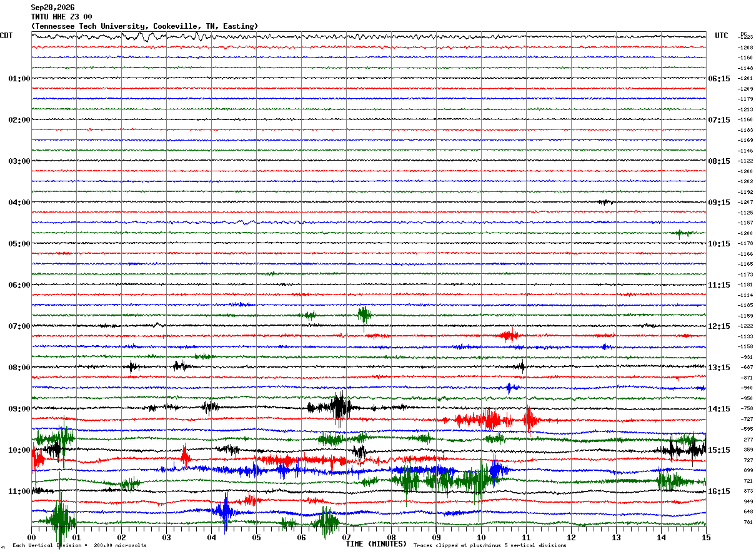
Task: Click the Sep28,2026 date text
Action: coord(52,8)
